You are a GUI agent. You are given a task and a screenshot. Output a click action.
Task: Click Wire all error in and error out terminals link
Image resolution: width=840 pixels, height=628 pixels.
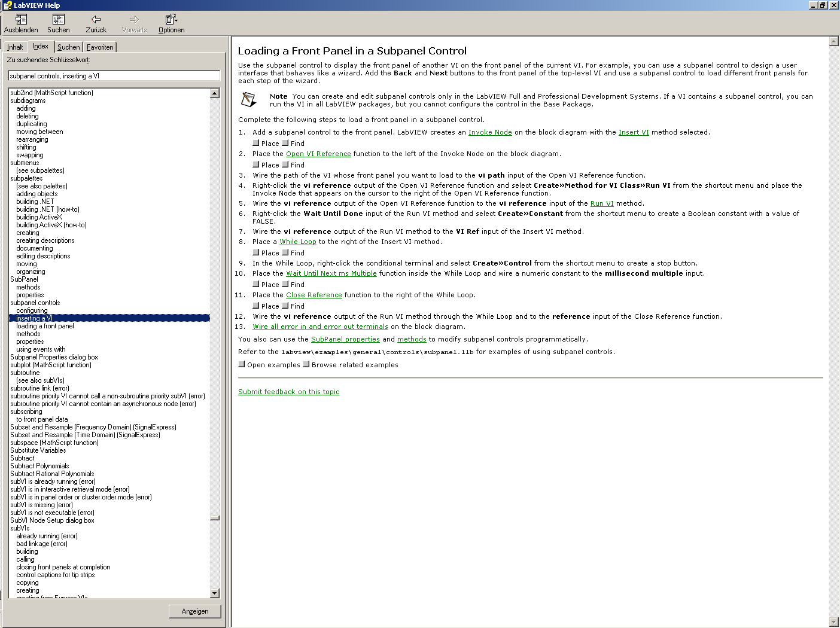[x=320, y=327]
